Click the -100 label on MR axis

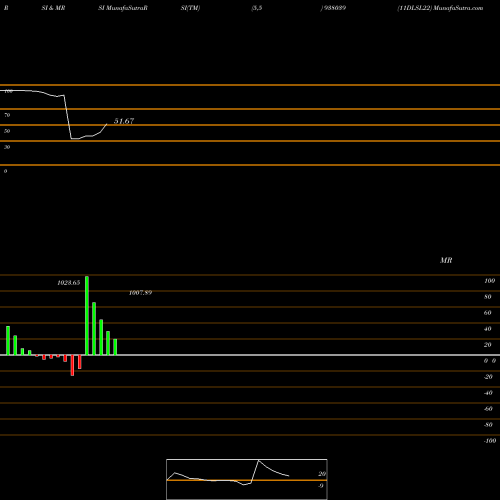click(490, 441)
